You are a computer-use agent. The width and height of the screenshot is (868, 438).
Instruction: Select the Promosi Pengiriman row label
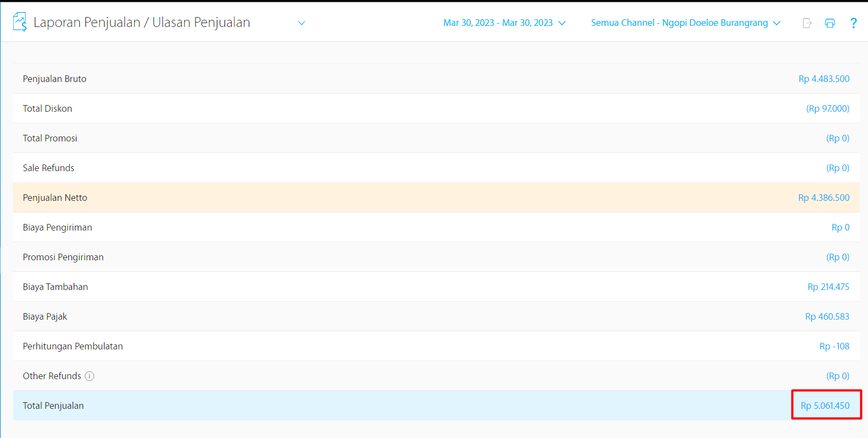tap(63, 257)
